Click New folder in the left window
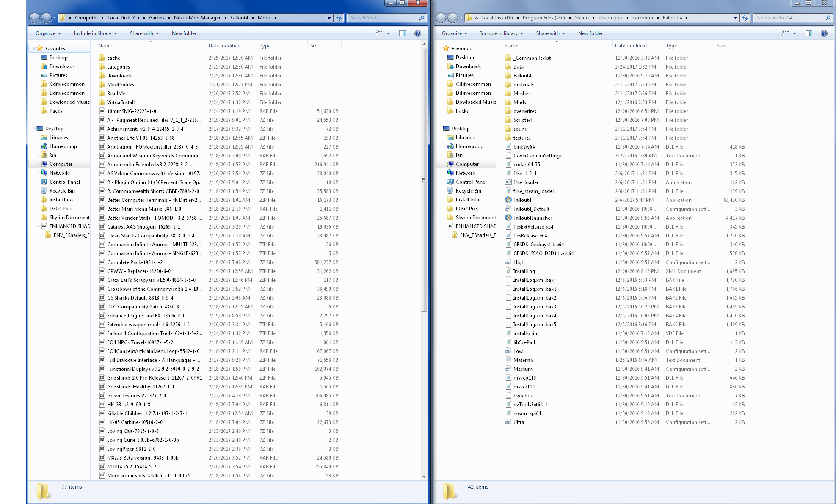Image resolution: width=836 pixels, height=504 pixels. coord(184,33)
